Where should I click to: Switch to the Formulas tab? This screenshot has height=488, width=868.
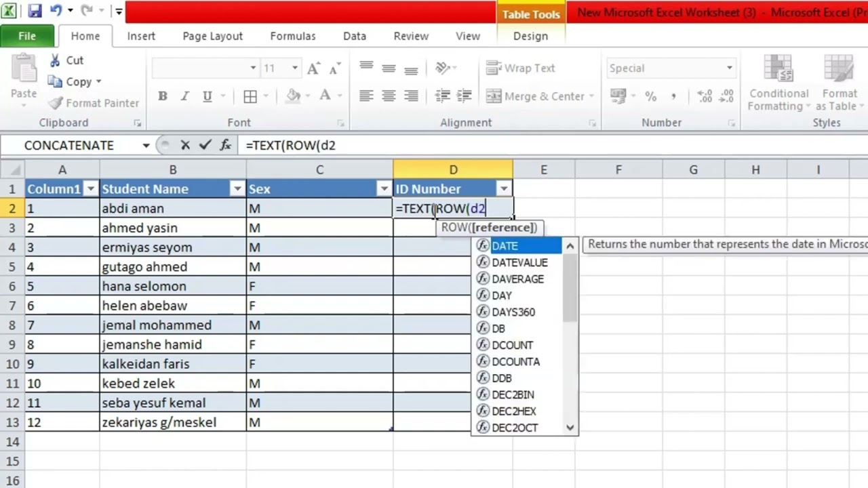293,36
